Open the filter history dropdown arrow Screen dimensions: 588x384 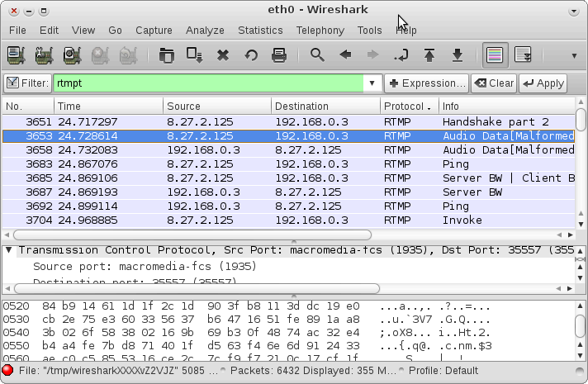click(x=372, y=83)
